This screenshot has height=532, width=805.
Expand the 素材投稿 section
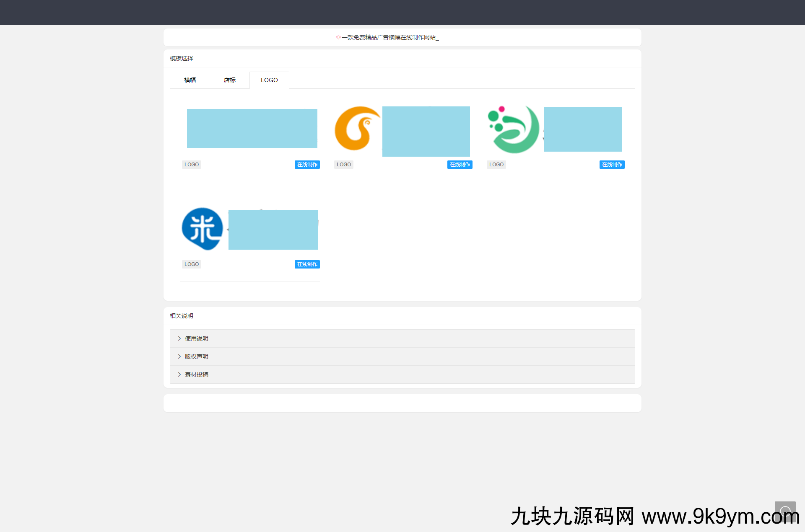click(196, 374)
